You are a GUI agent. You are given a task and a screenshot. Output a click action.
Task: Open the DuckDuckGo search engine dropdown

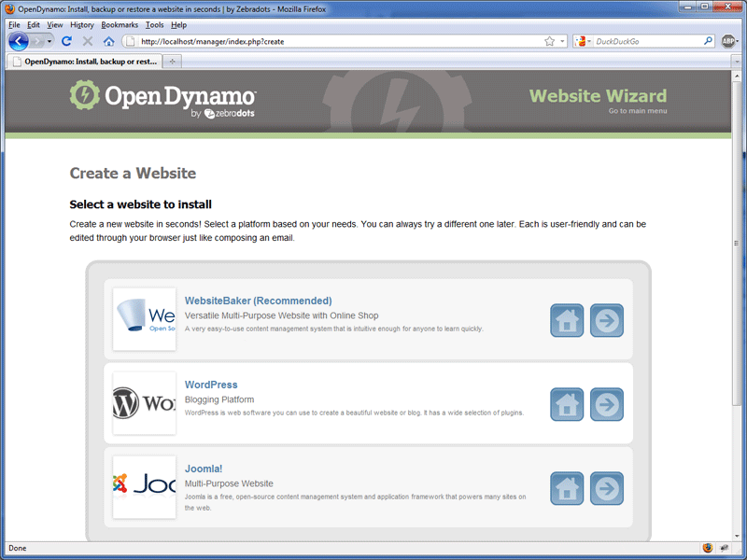click(584, 41)
